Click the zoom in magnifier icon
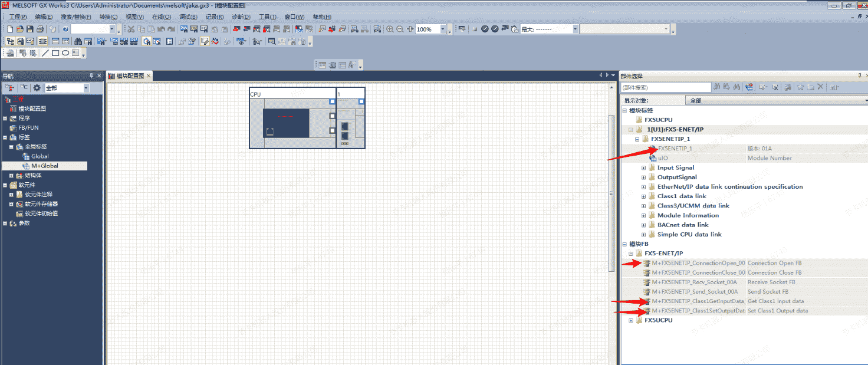868x365 pixels. coord(390,29)
